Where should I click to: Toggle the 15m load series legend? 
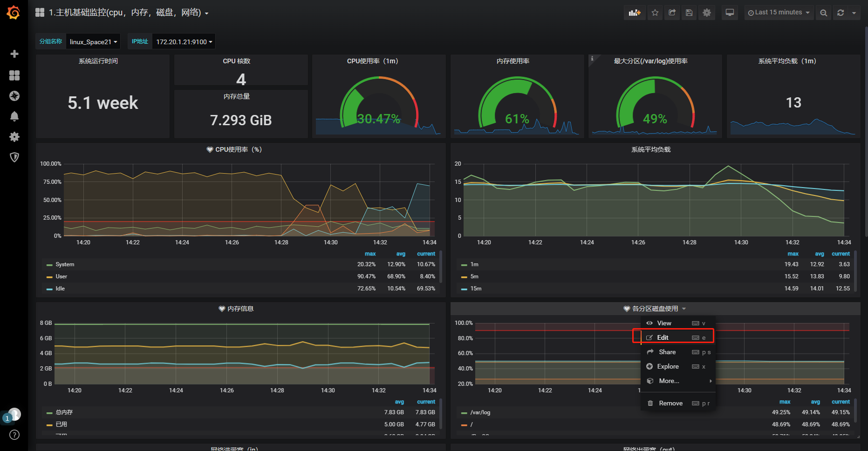click(476, 289)
